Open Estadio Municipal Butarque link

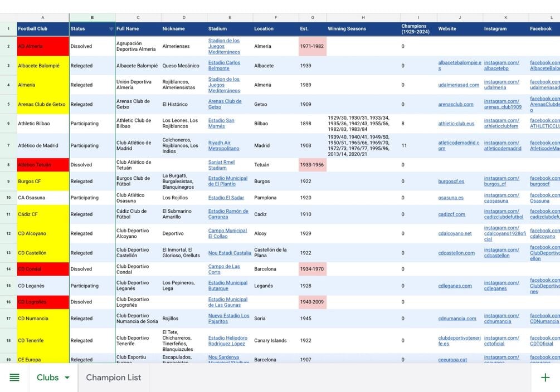click(228, 285)
